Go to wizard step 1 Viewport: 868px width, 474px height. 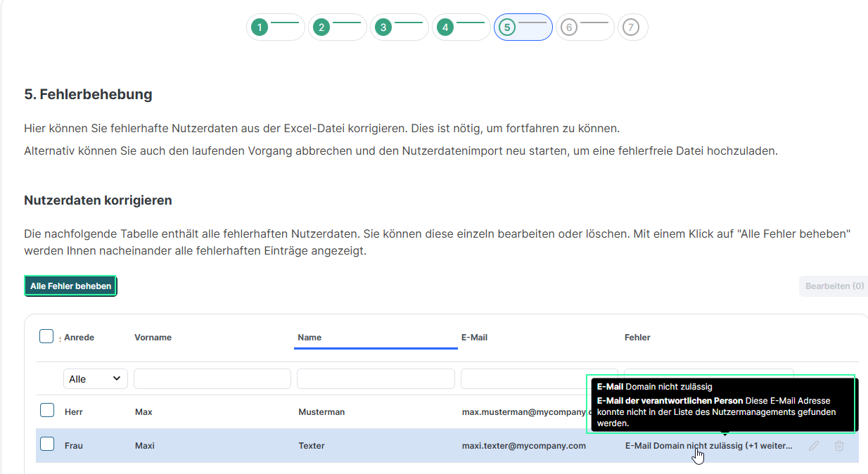coord(260,27)
